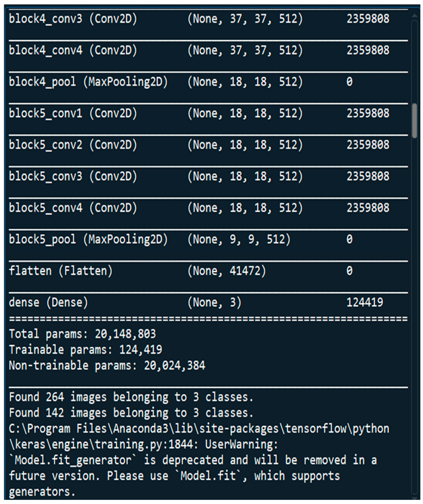Click the Non-trainable params: 20,024,384 line
The height and width of the screenshot is (504, 423).
click(107, 366)
